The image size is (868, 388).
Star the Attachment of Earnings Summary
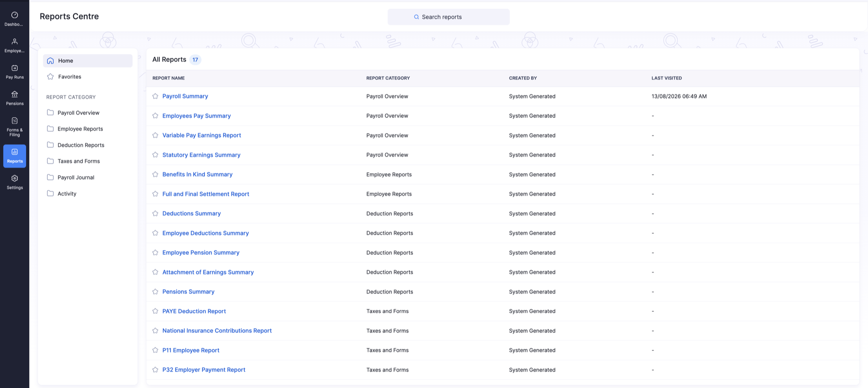pyautogui.click(x=155, y=272)
